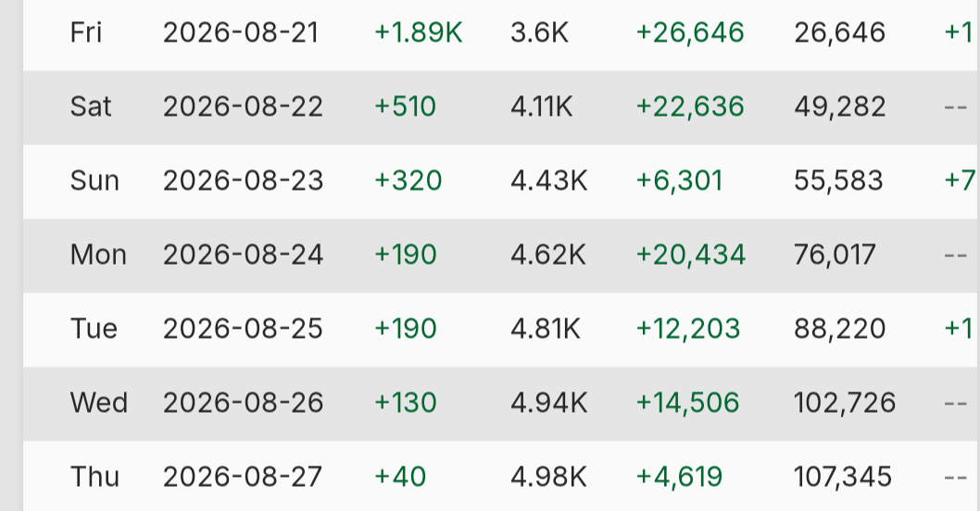Image resolution: width=980 pixels, height=511 pixels.
Task: Select the Sun day label
Action: [x=94, y=181]
